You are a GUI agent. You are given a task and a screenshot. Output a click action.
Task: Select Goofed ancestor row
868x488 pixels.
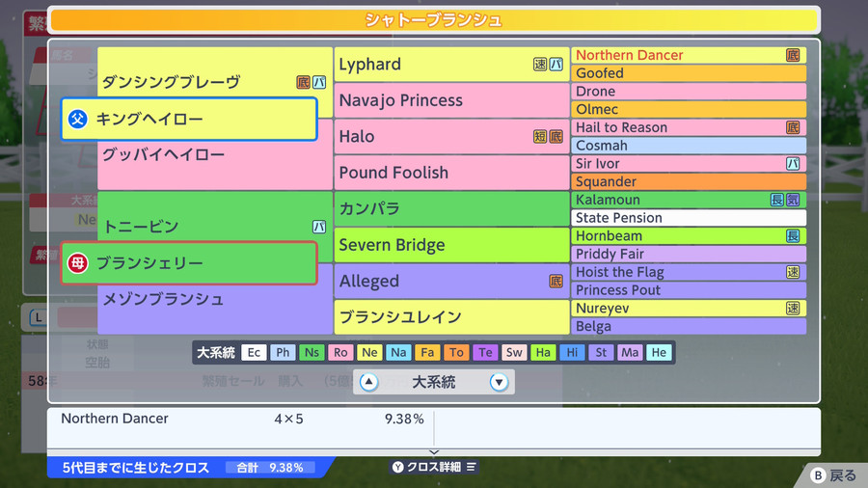pos(689,73)
